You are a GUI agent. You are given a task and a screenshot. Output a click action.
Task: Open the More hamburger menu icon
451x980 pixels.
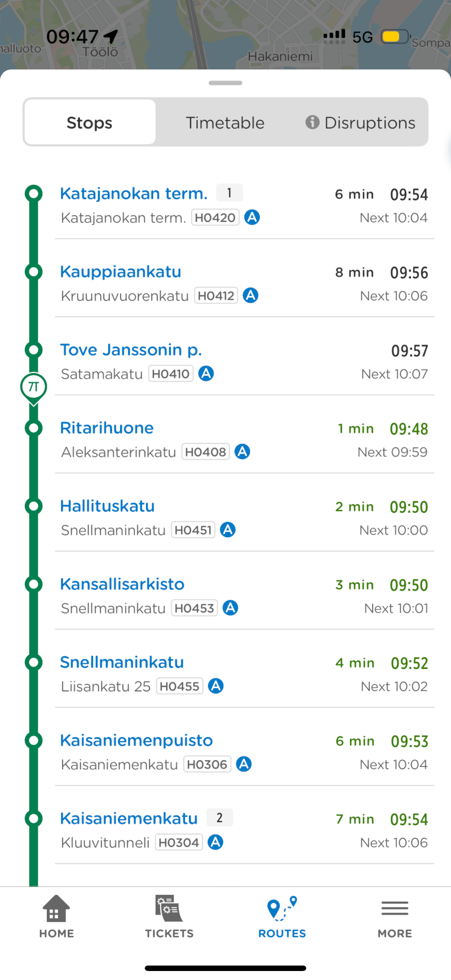click(x=395, y=908)
